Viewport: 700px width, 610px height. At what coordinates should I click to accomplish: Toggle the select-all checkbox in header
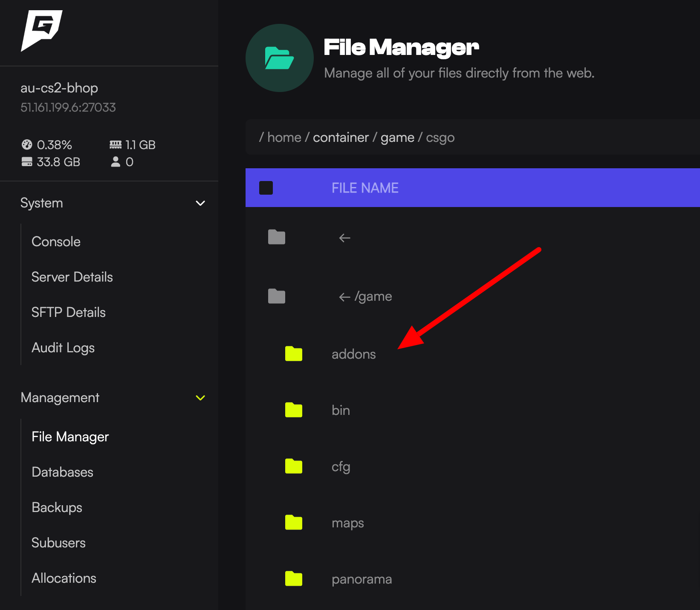[266, 188]
